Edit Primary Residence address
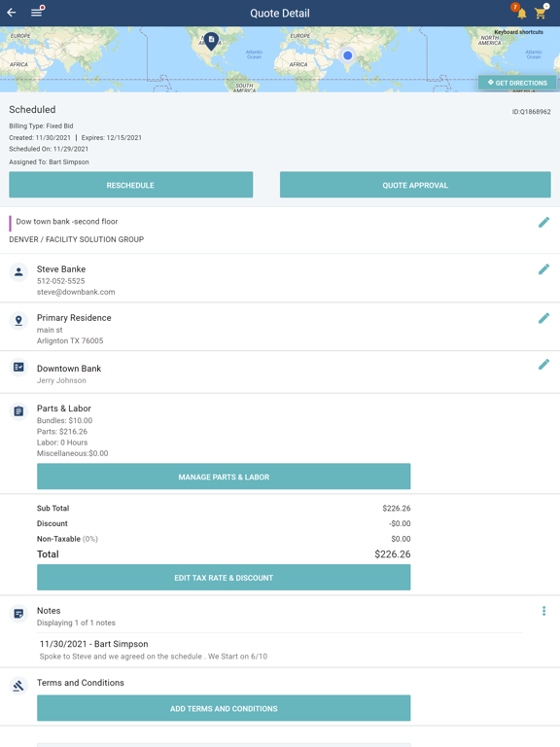560x747 pixels. 543,318
